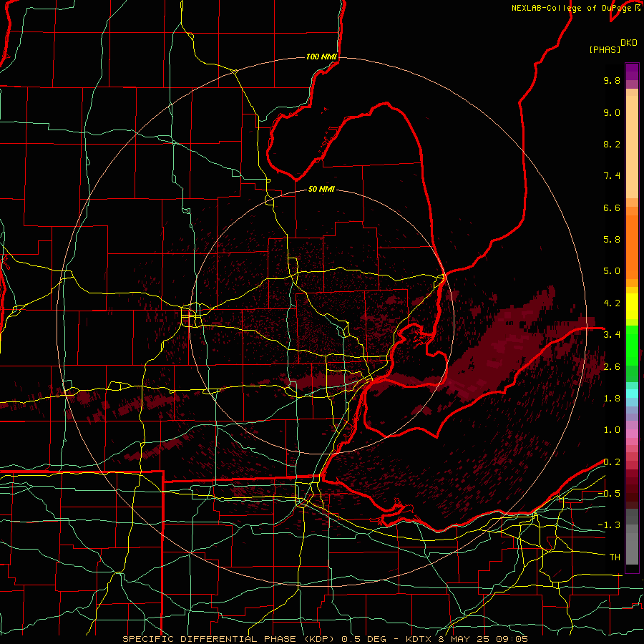Click the TH threshold label
Screen dimensions: 644x644
tap(615, 557)
